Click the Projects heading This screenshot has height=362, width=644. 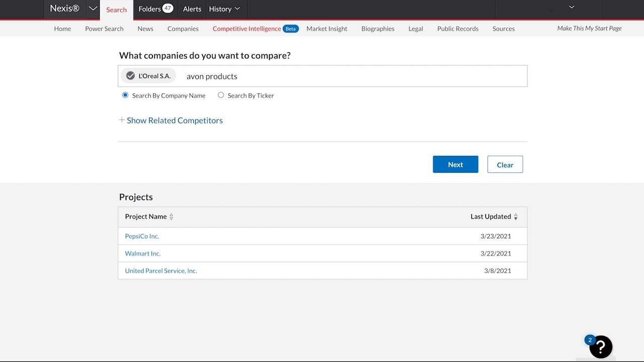pos(136,197)
